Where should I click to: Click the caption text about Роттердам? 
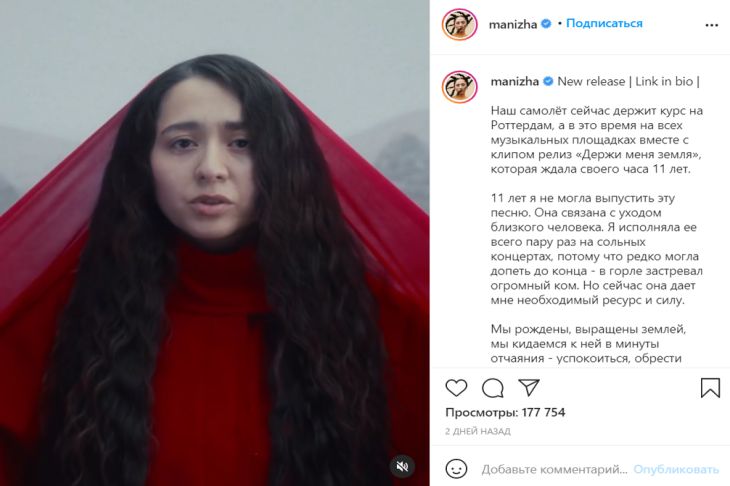pyautogui.click(x=597, y=140)
